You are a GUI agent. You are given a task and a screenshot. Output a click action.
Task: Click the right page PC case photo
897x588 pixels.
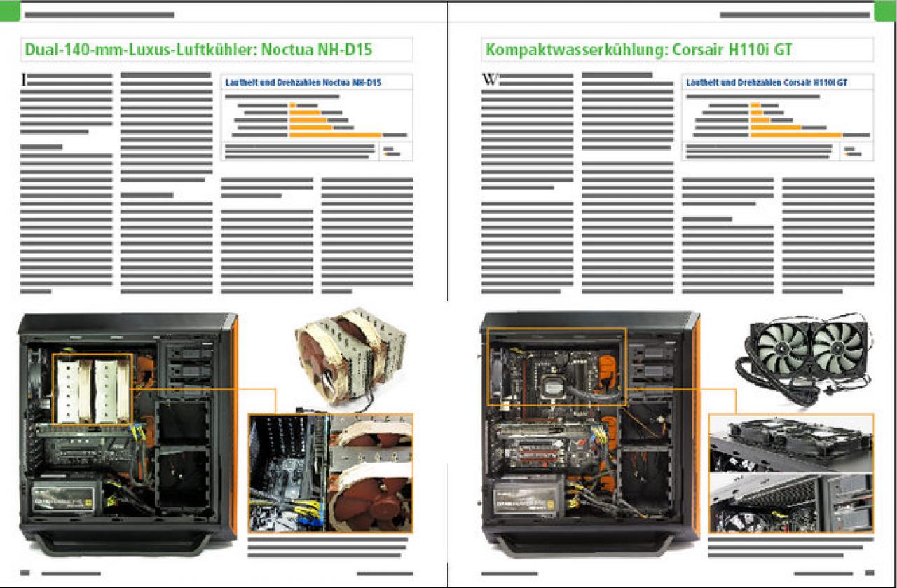590,435
